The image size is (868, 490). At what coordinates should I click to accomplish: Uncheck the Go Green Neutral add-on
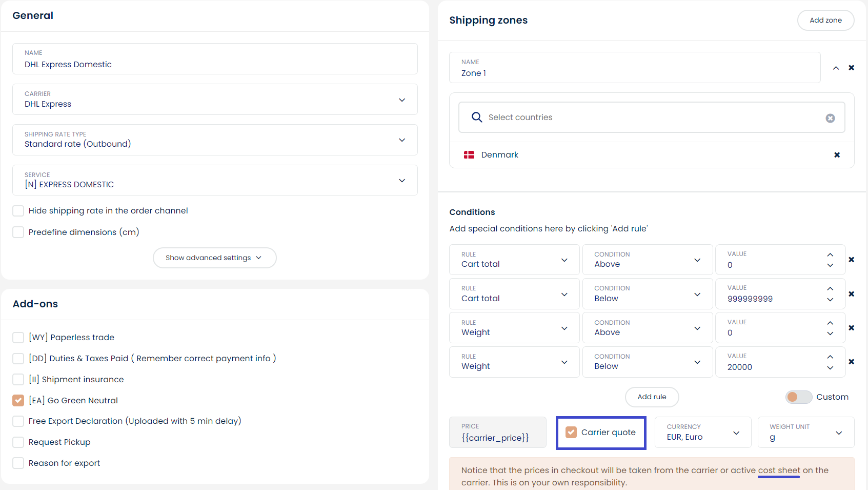click(18, 400)
